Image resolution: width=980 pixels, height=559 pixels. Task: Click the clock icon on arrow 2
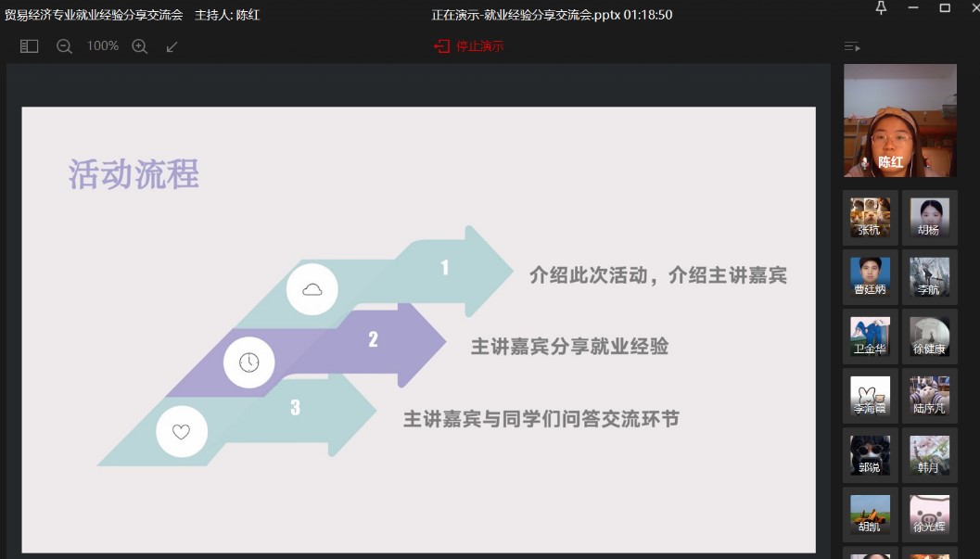click(248, 362)
